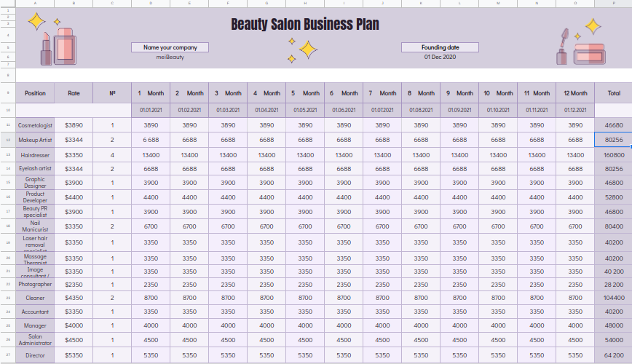Select the Hairdresser position cell
The width and height of the screenshot is (632, 364).
pyautogui.click(x=35, y=155)
